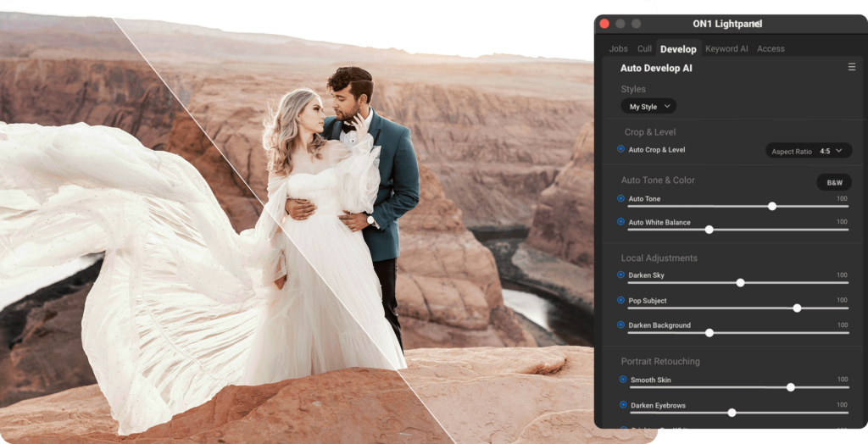Select the Keyword AI tab

point(726,49)
